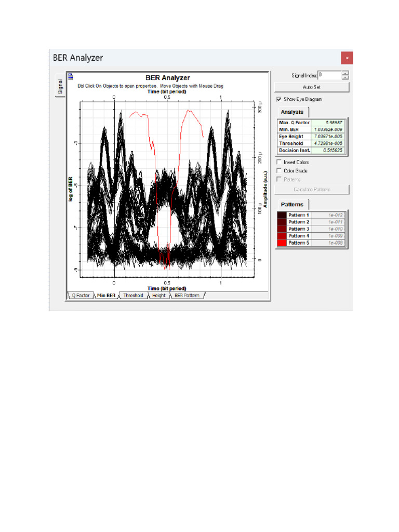Click the bottom Time (bit period) axis label

coord(167,288)
